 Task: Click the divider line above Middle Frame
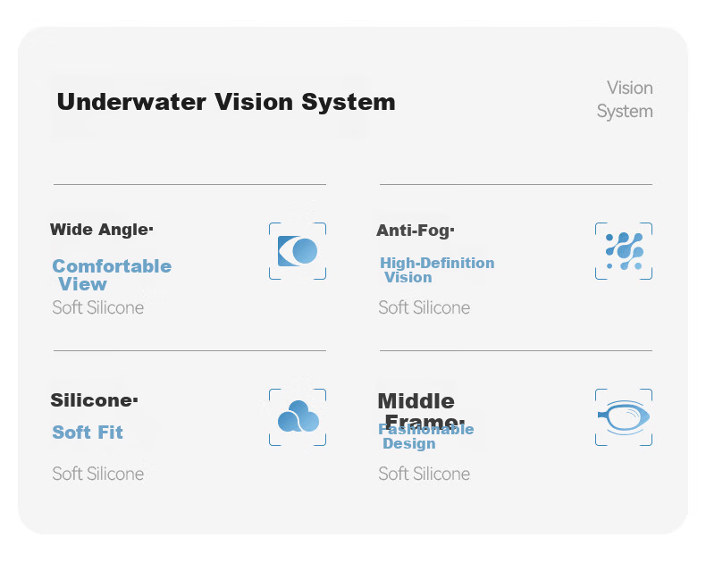[x=516, y=350]
